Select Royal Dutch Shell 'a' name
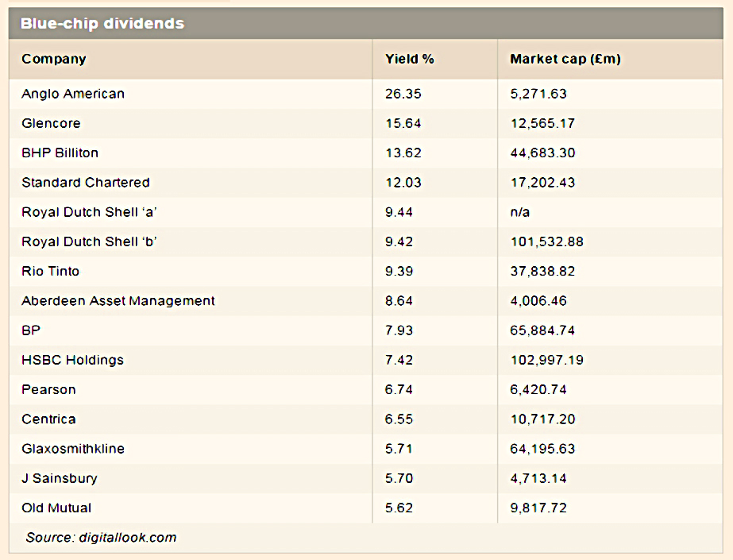 click(89, 212)
